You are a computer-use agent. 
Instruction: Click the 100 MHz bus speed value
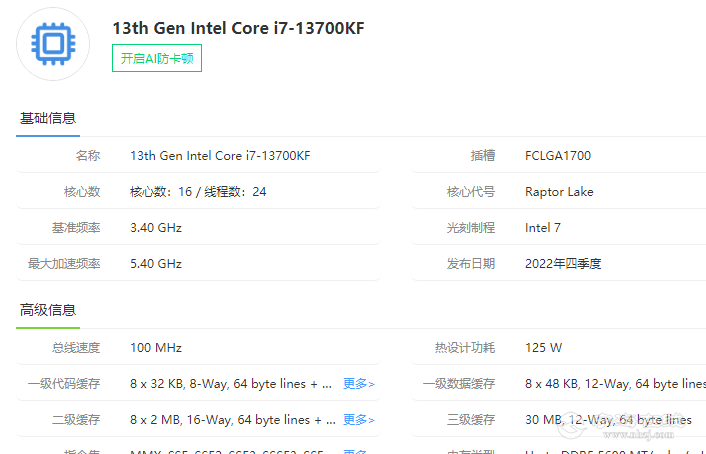coord(156,347)
